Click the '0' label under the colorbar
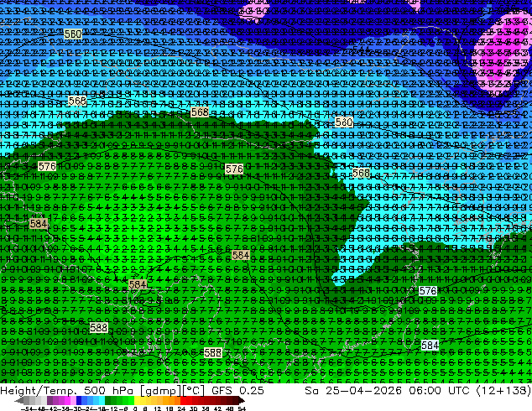Image resolution: width=532 pixels, height=411 pixels. (135, 408)
